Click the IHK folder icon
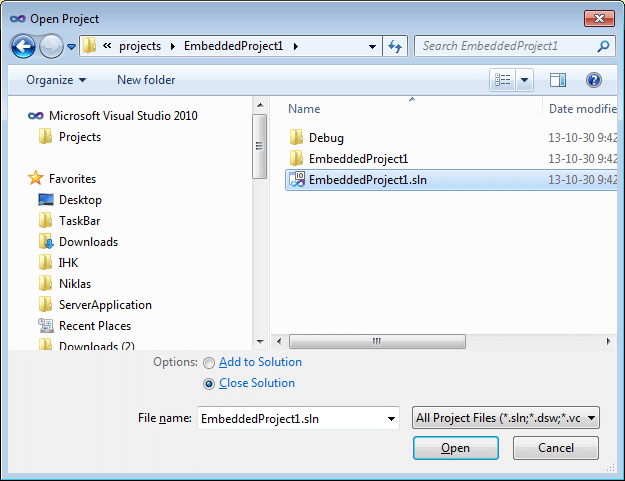Image resolution: width=625 pixels, height=481 pixels. (x=45, y=262)
